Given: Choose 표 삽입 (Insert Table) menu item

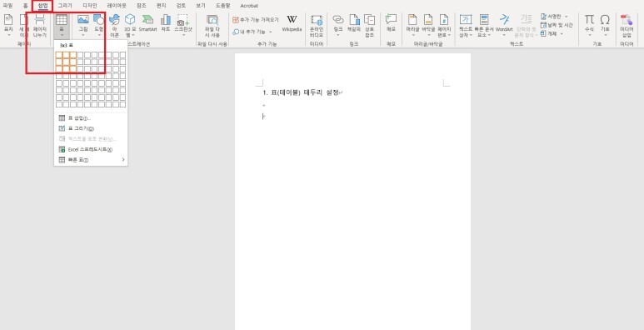Looking at the screenshot, I should click(90, 118).
